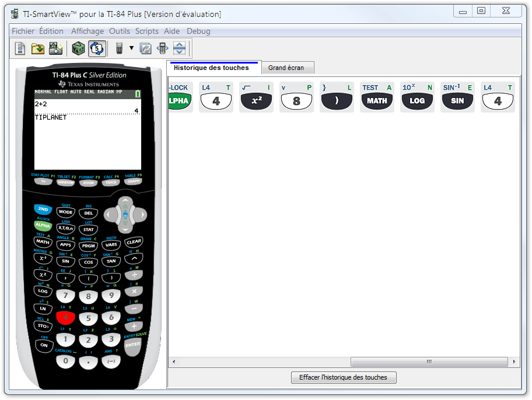Screen dimensions: 532x400
Task: Tap the 5 key on calculator
Action: click(88, 318)
